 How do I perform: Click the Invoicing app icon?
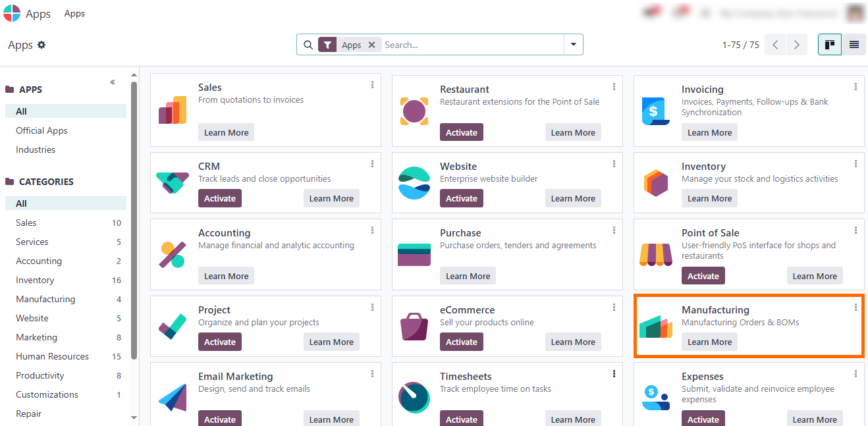point(656,111)
